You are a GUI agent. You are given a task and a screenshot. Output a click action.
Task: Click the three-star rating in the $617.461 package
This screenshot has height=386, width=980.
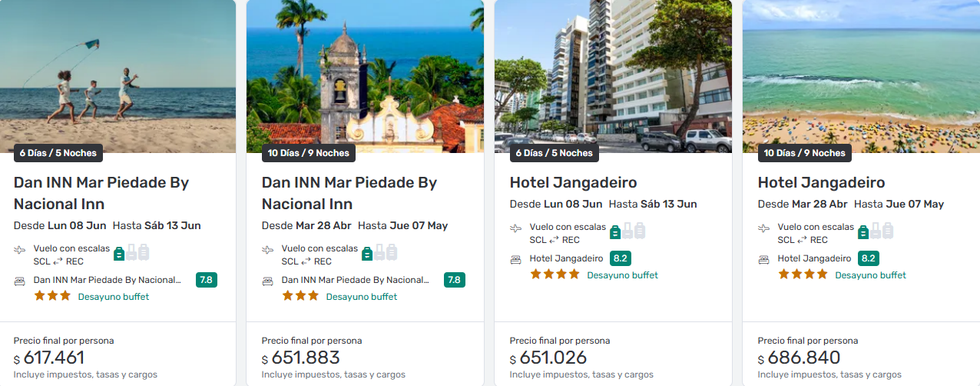(x=52, y=296)
